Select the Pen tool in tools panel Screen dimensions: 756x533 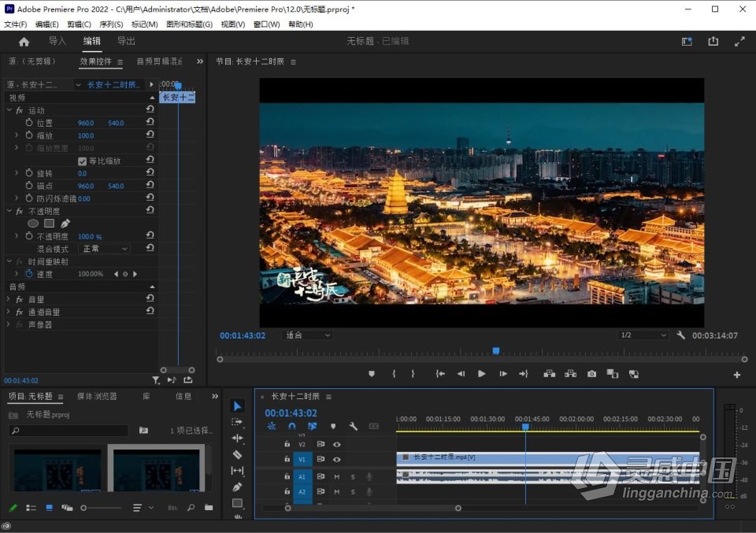237,487
